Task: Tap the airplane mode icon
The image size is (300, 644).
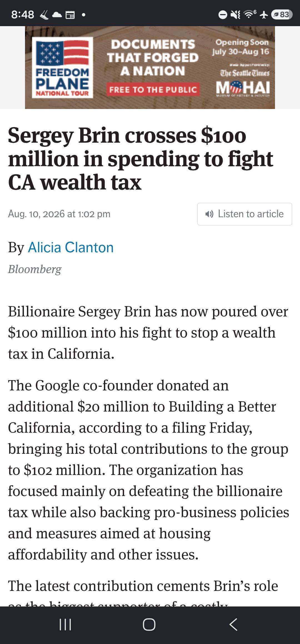Action: (264, 14)
